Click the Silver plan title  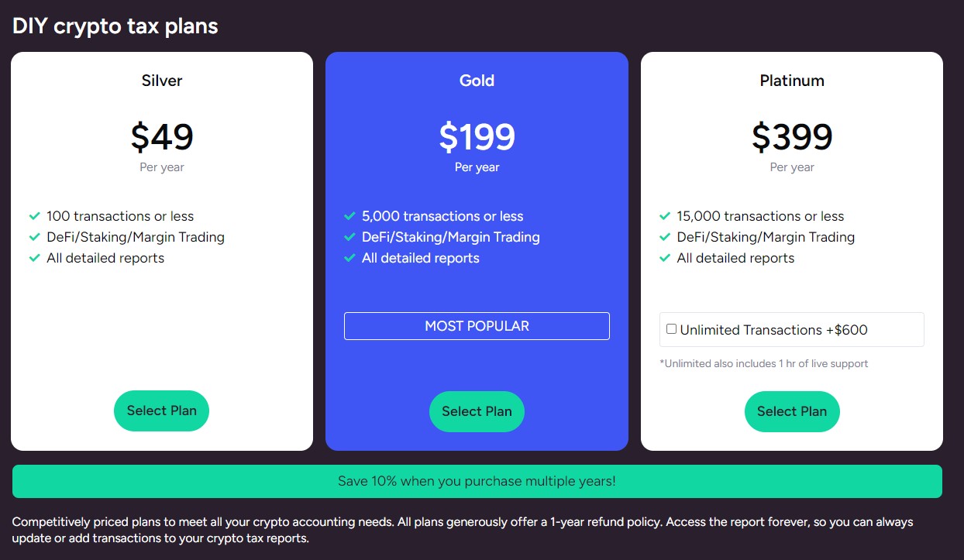162,81
